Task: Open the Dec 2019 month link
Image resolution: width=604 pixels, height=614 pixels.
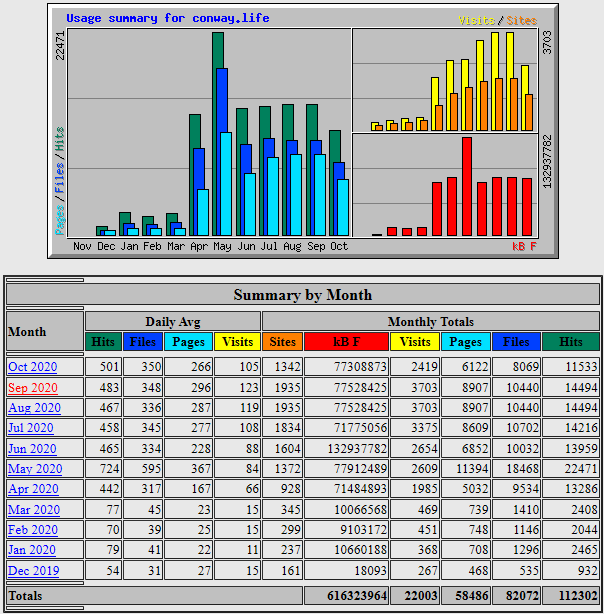Action: point(34,571)
